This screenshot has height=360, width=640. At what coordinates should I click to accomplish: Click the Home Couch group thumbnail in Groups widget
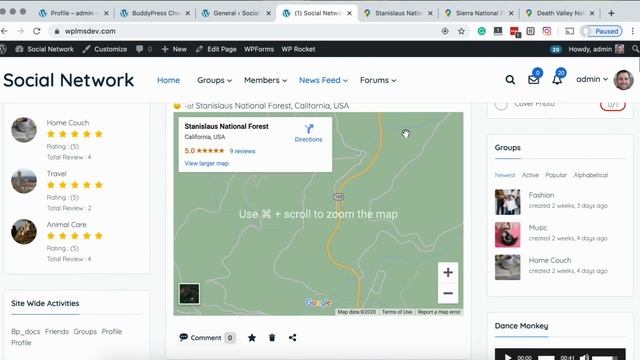pyautogui.click(x=507, y=267)
